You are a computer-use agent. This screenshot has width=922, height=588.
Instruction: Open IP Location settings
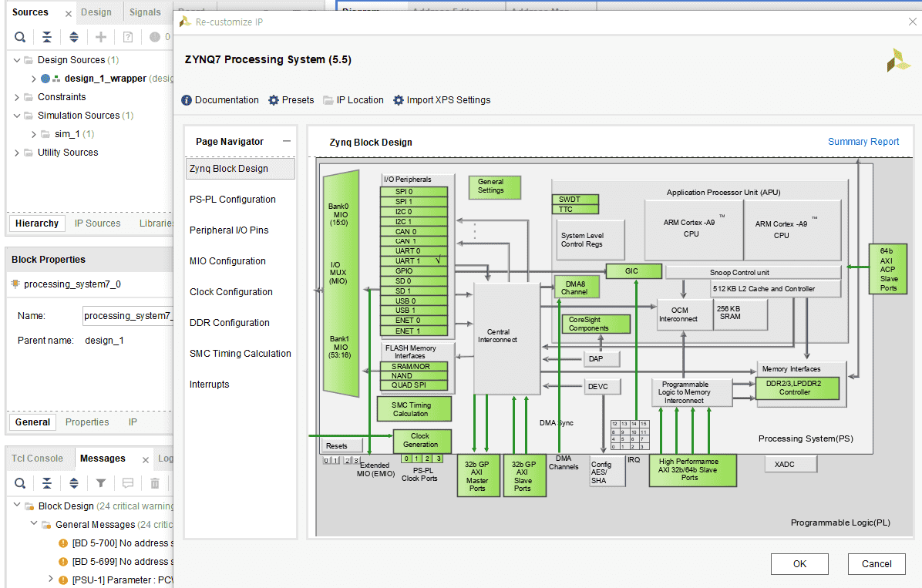(x=353, y=100)
